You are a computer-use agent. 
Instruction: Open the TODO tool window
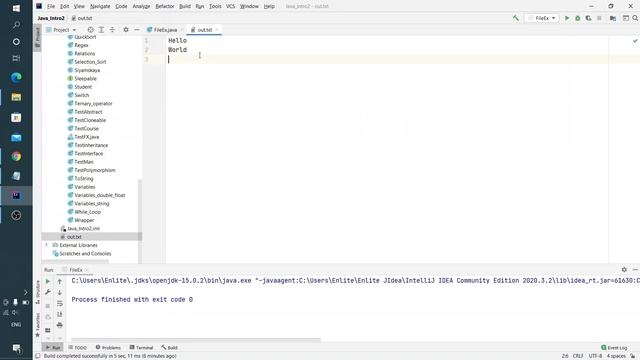click(78, 347)
